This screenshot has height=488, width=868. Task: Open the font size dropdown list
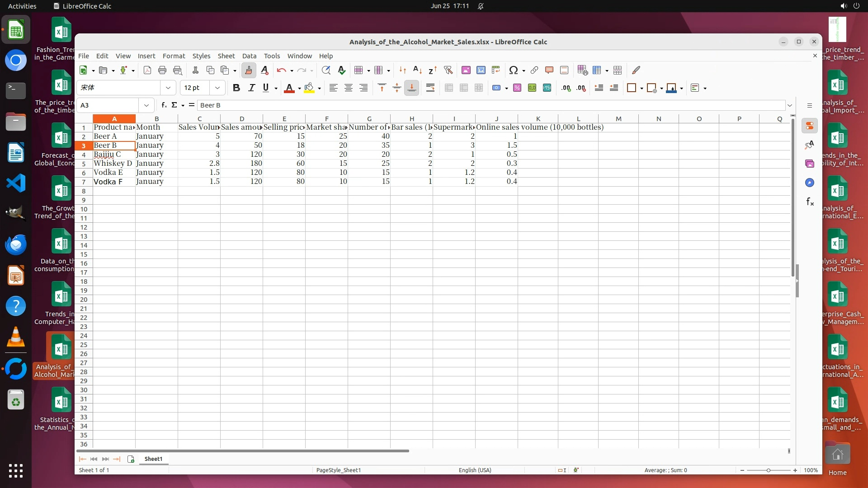[217, 88]
